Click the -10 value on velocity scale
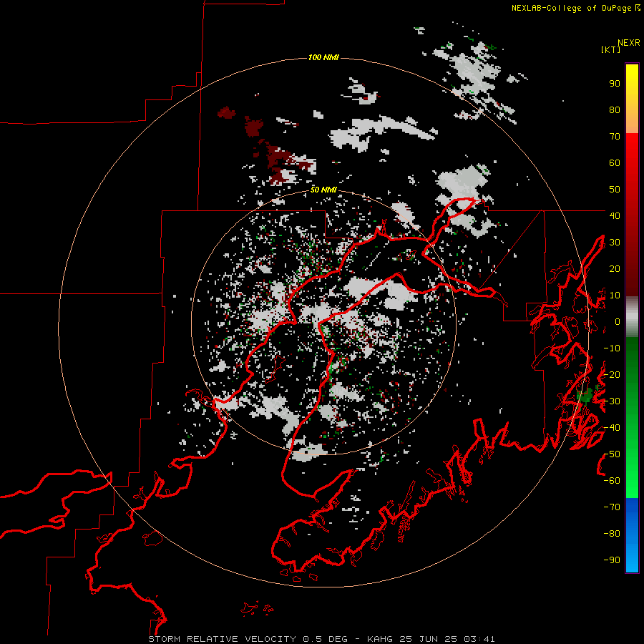644x644 pixels. pos(612,348)
